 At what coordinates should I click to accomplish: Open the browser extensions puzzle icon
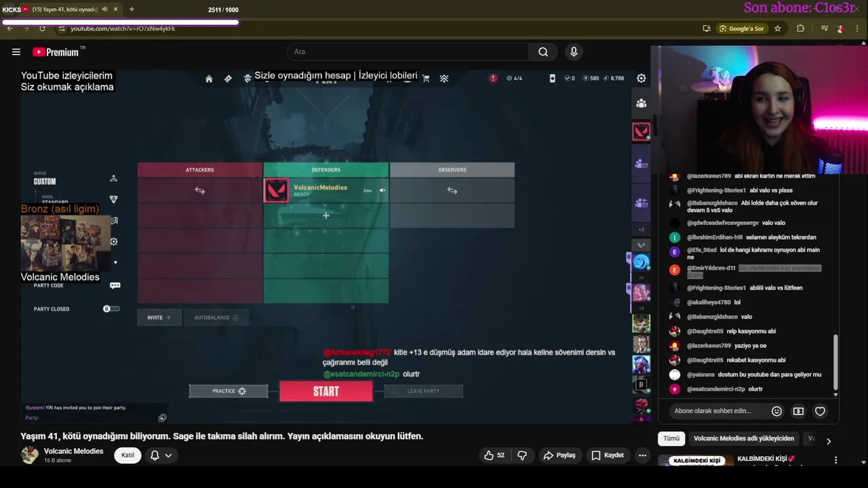point(800,28)
